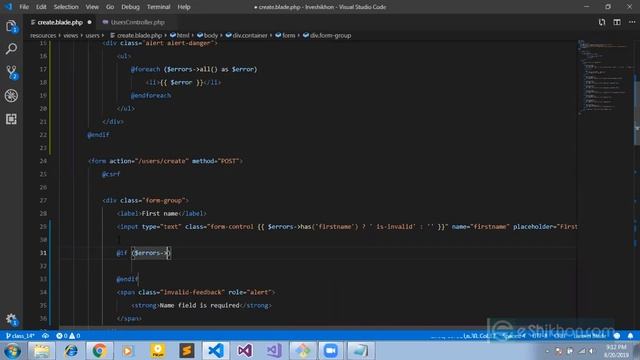Click the Ln, Col cursor position indicator
This screenshot has width=640, height=360.
(479, 336)
